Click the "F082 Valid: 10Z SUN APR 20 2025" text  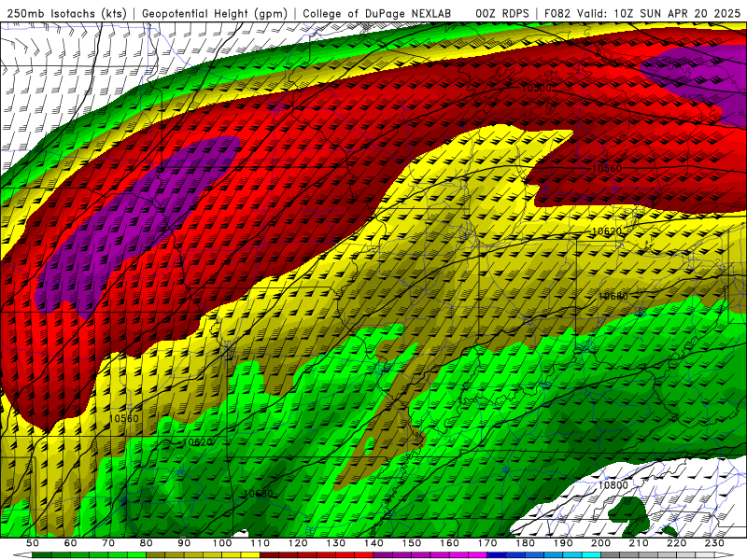[x=642, y=13]
